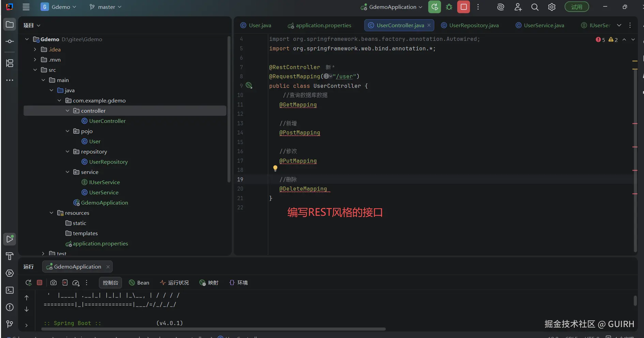
Task: Stop process in Run panel toolbar
Action: click(40, 283)
